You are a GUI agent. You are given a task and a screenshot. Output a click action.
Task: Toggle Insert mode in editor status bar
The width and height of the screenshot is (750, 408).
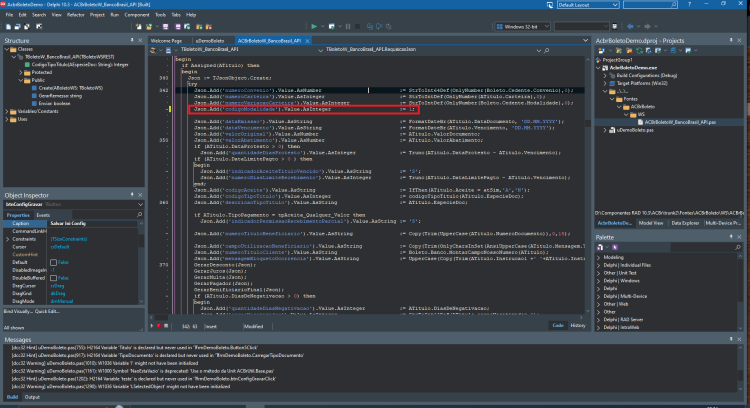211,327
